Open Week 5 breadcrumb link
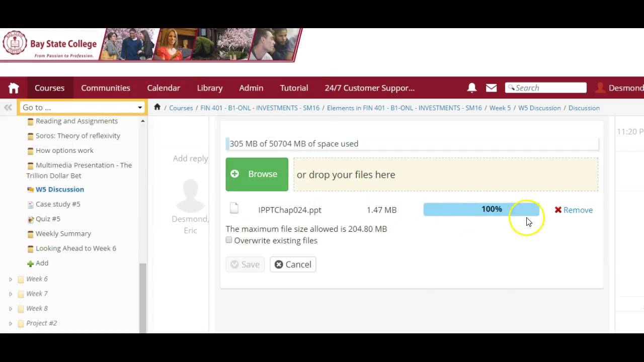 click(x=500, y=108)
